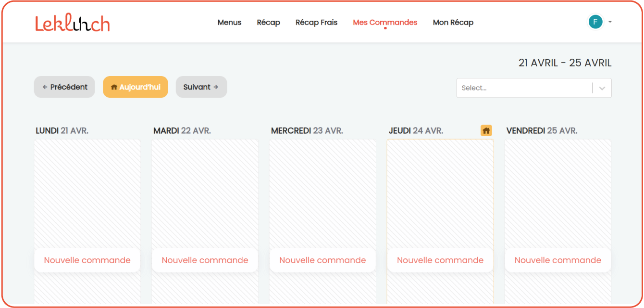Image resolution: width=644 pixels, height=308 pixels.
Task: Click inside the Select combo box field
Action: pyautogui.click(x=524, y=88)
